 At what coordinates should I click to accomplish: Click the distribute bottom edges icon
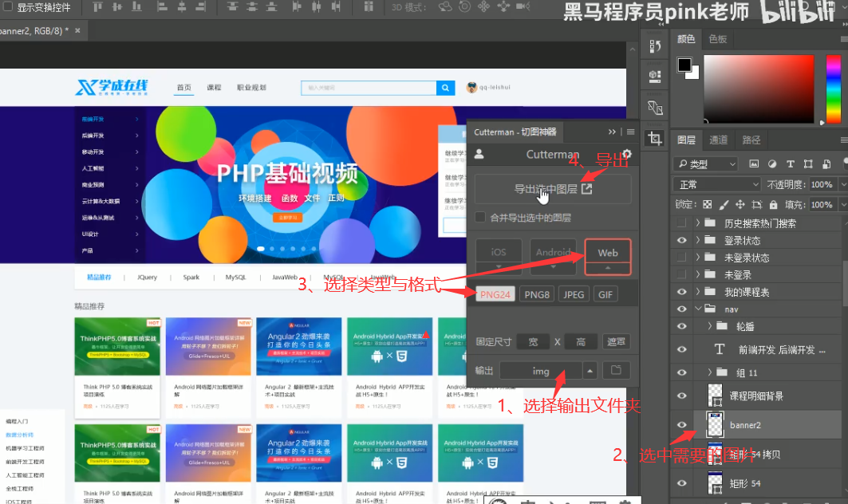271,7
